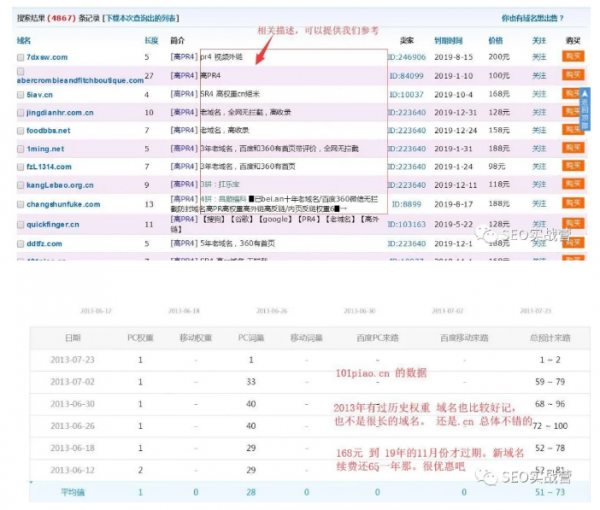Click the PC词量 column header
Viewport: 600px width, 510px height.
[x=251, y=338]
